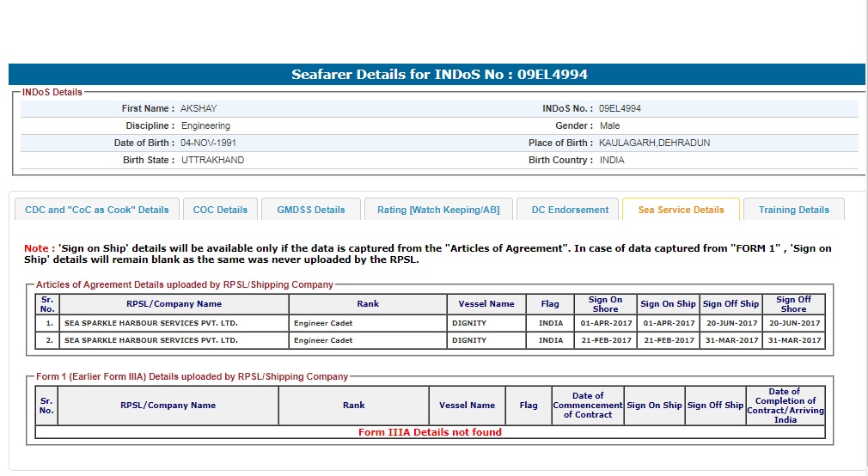The height and width of the screenshot is (476, 868).
Task: Open the CDC and "CoC as Cook" Details tab
Action: coord(97,210)
